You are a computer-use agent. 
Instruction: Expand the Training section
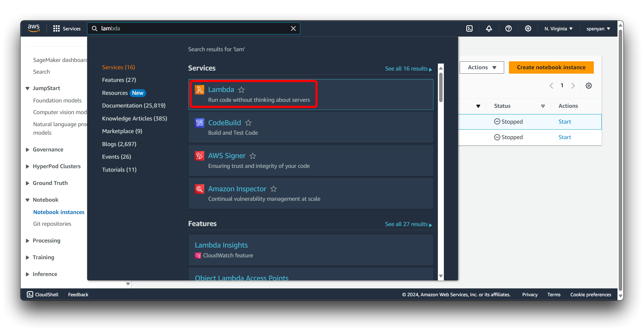coord(27,258)
